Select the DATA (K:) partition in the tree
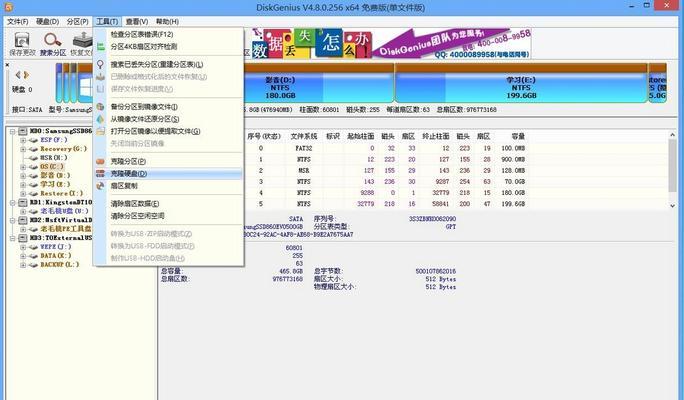The width and height of the screenshot is (684, 400). click(x=55, y=256)
